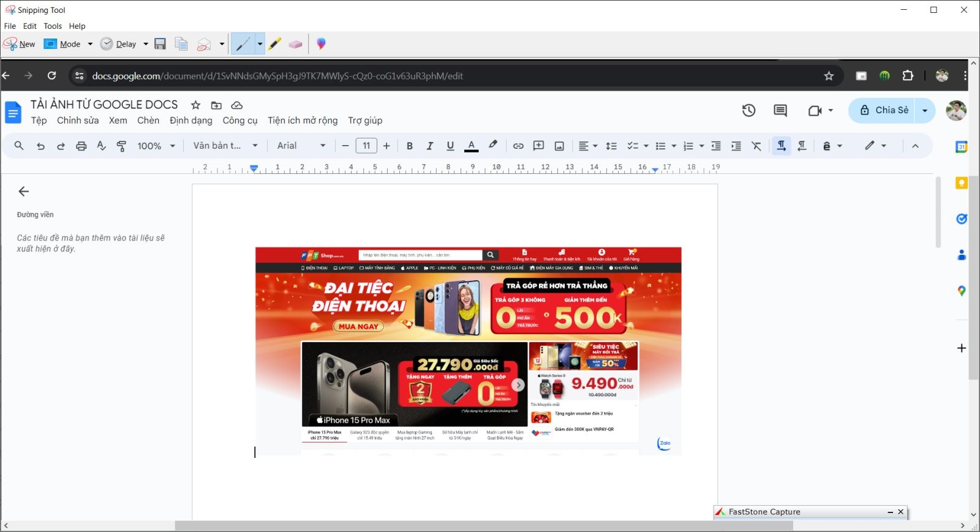Print the document
The image size is (980, 532).
81,146
